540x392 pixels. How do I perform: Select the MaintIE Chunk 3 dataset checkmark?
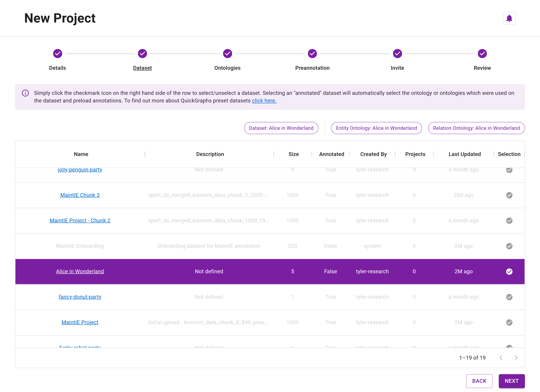tap(509, 195)
